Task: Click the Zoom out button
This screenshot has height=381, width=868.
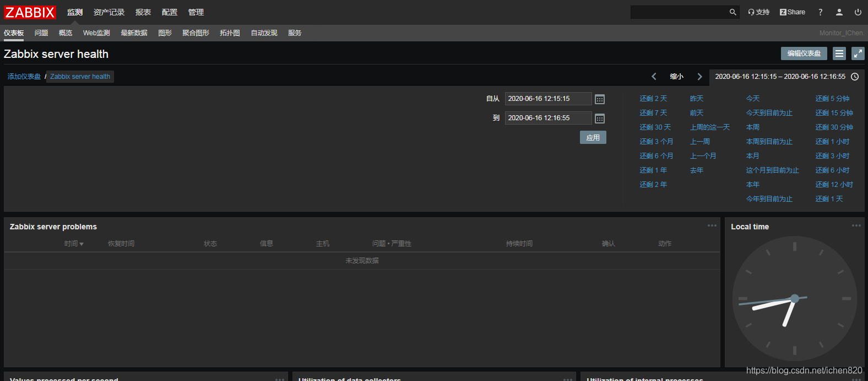Action: [x=677, y=77]
